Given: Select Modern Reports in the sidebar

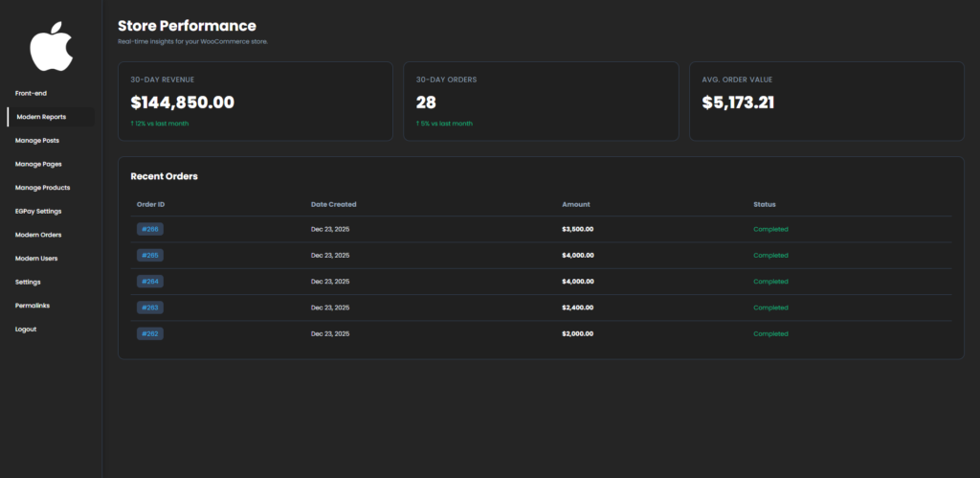Looking at the screenshot, I should 41,117.
